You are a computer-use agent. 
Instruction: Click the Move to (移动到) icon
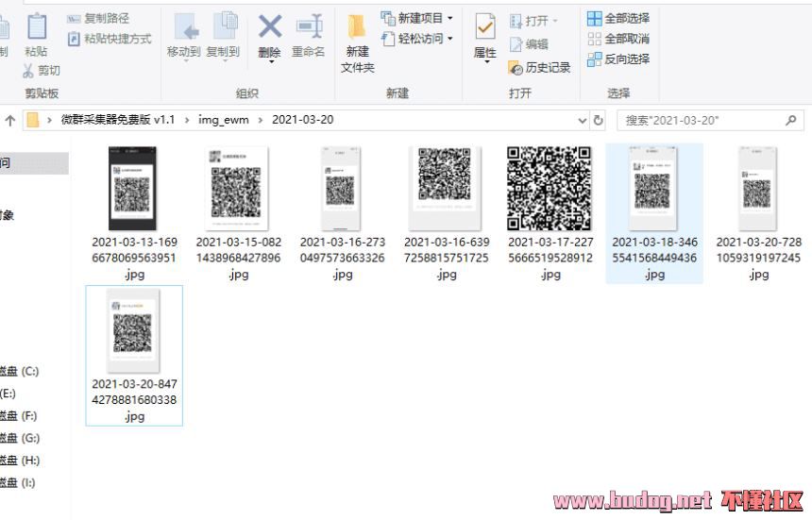(185, 27)
